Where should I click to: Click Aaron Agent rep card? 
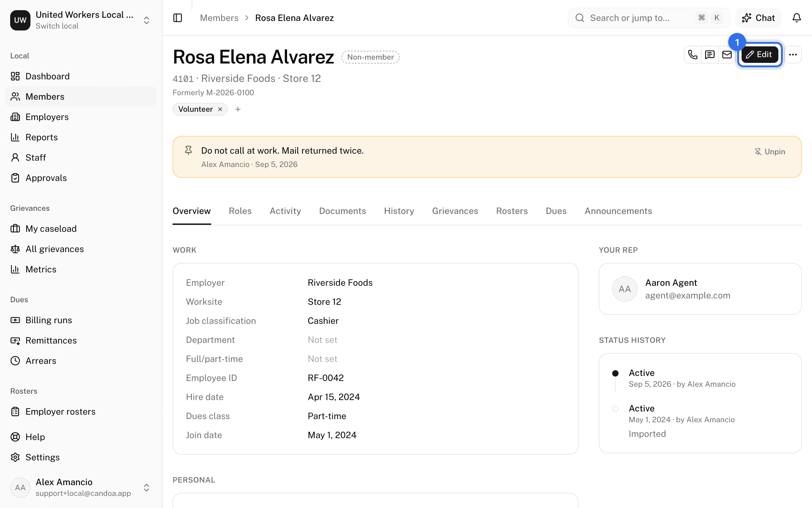point(700,289)
